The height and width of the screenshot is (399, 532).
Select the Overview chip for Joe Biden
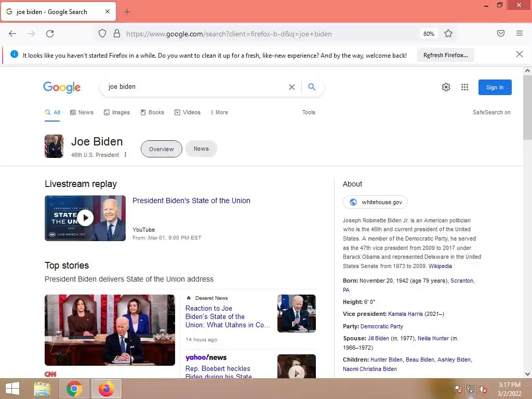(162, 149)
